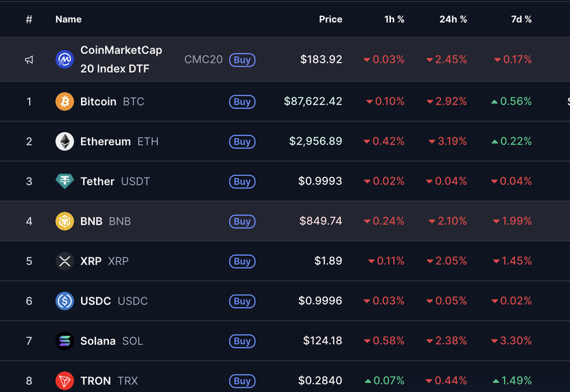Click the Solana logo icon

pyautogui.click(x=65, y=341)
